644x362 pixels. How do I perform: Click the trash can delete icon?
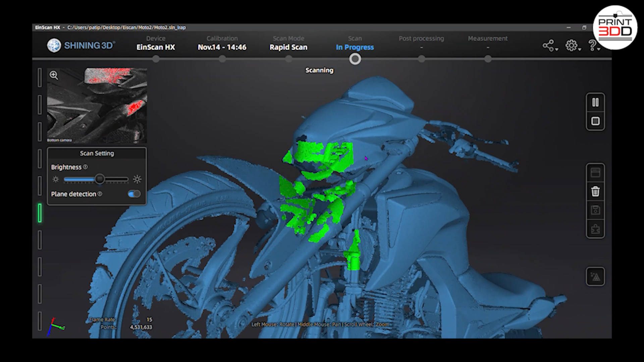[x=595, y=191]
